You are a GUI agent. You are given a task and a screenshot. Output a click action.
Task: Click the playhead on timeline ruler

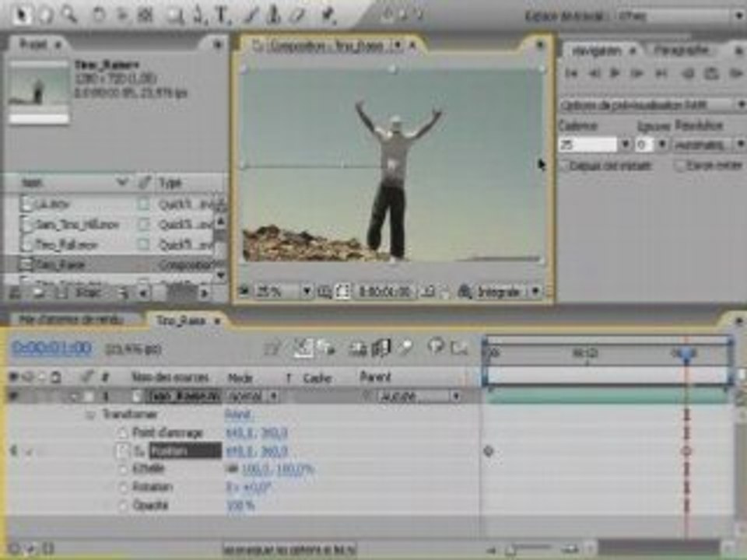[x=686, y=354]
